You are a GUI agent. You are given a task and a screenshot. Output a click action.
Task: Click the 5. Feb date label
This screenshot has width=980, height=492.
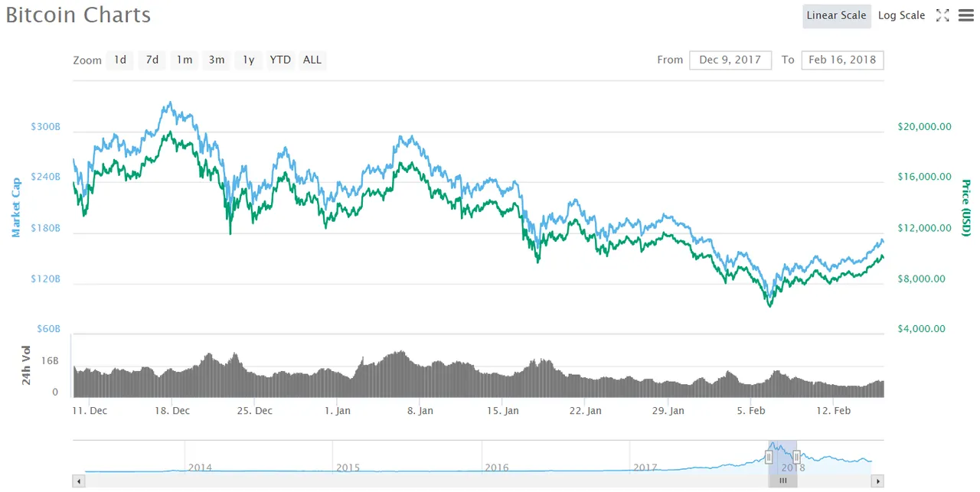tap(751, 410)
